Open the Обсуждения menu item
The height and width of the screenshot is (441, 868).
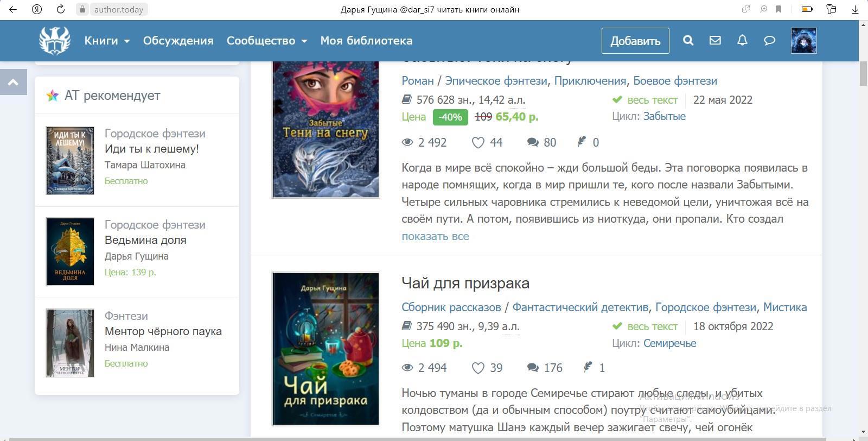point(178,41)
